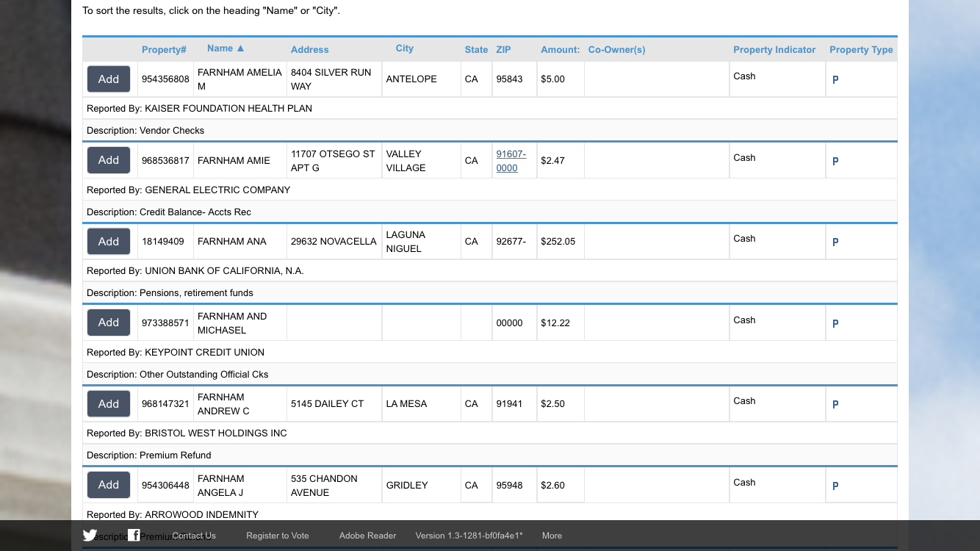Select property number 968147321
The image size is (980, 551).
coord(165,404)
